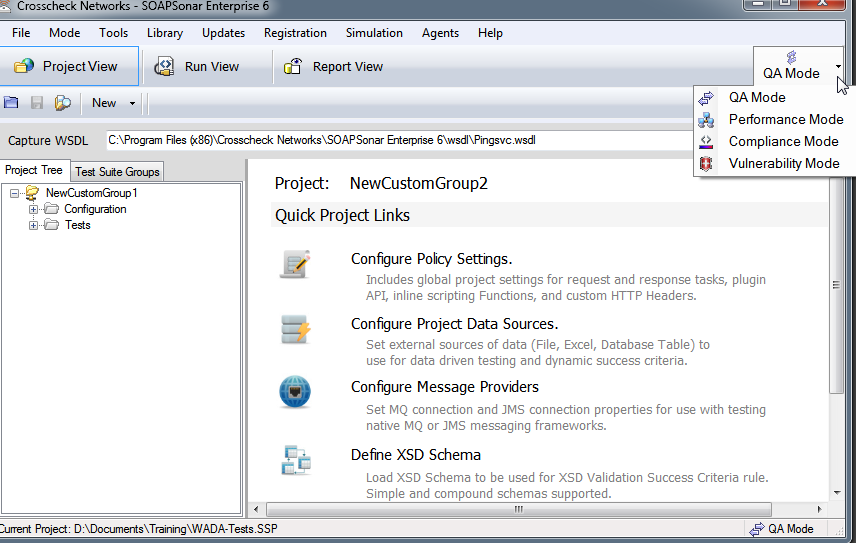Screen dimensions: 856x543
Task: Click the Policy Settings pencil icon
Action: [x=295, y=264]
